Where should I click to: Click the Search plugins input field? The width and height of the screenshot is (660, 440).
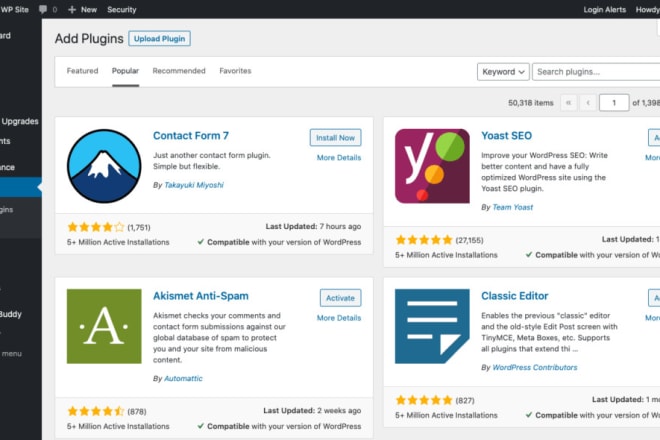click(x=596, y=72)
